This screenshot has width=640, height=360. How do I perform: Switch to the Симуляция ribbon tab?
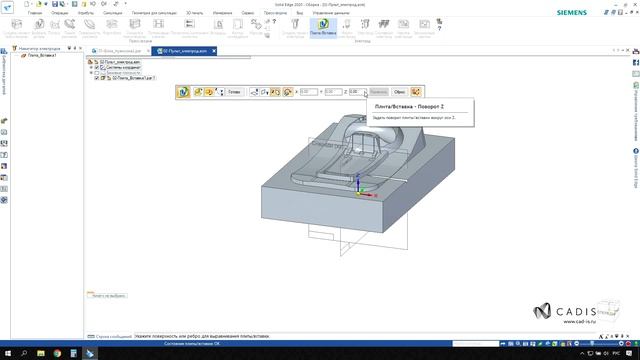click(112, 13)
